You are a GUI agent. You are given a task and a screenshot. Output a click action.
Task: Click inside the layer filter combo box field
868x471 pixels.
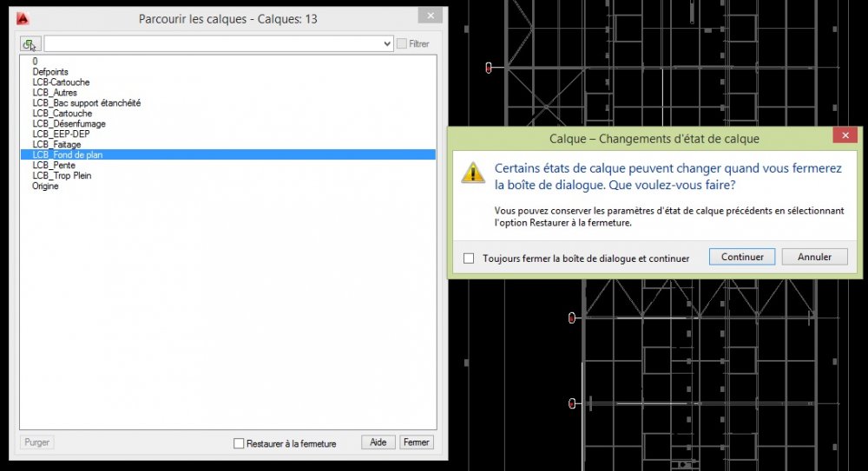[214, 43]
